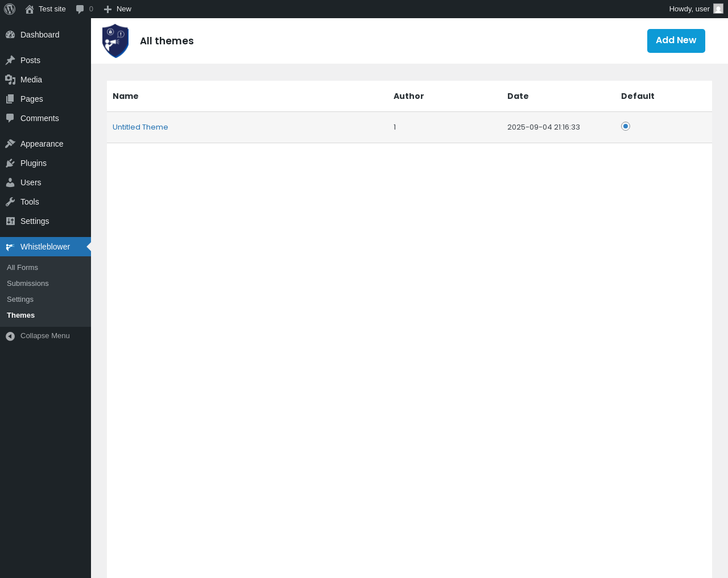Image resolution: width=728 pixels, height=578 pixels.
Task: Click the Name column header
Action: 126,96
